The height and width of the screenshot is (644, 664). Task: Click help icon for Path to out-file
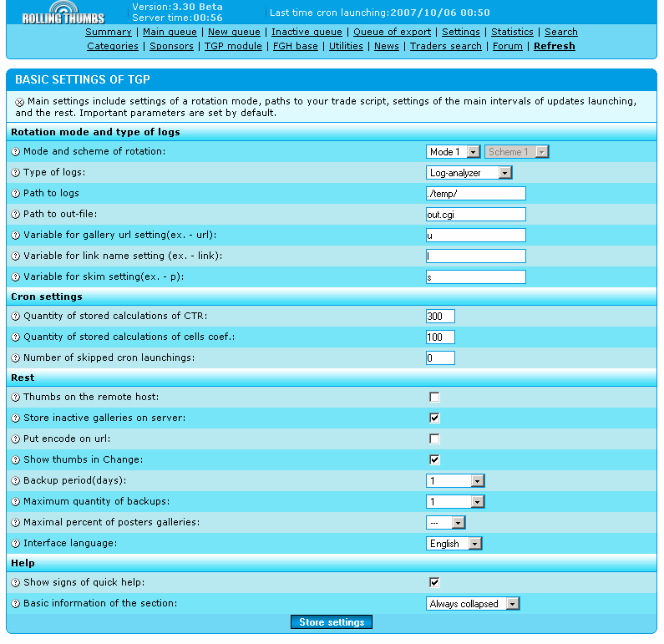point(16,214)
